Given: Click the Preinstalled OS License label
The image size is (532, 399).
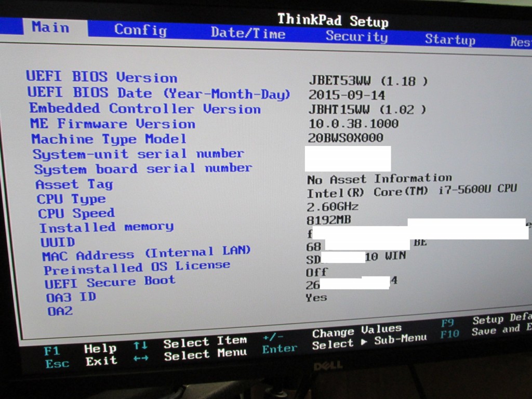Looking at the screenshot, I should click(137, 268).
